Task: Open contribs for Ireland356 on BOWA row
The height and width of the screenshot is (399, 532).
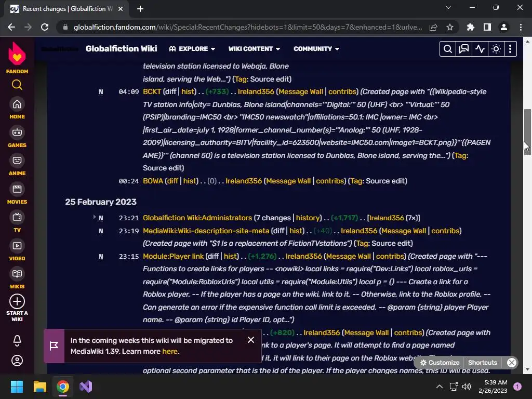Action: click(x=330, y=181)
